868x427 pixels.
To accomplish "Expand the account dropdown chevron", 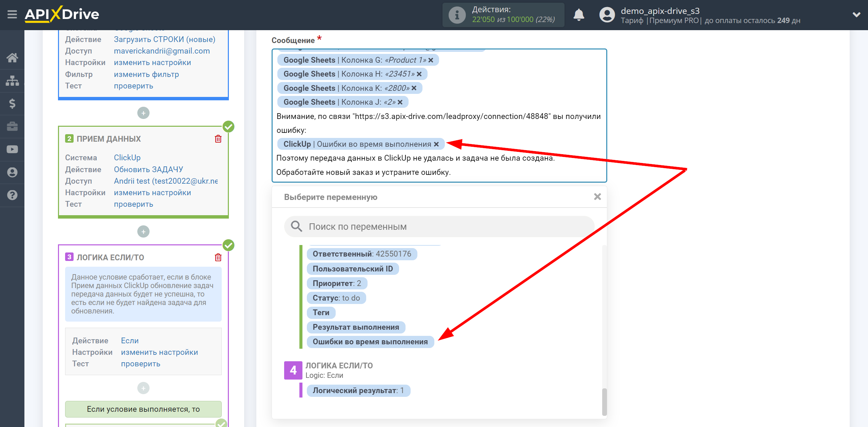I will [x=856, y=15].
